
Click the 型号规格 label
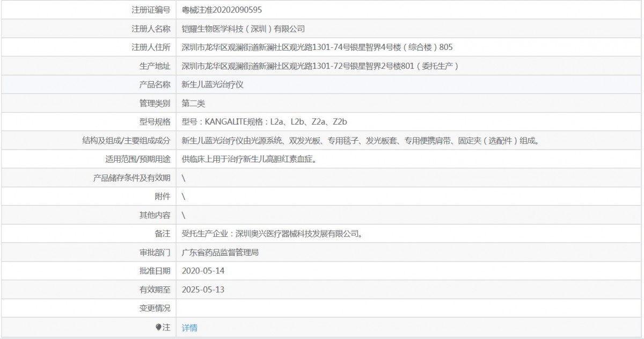click(x=155, y=122)
